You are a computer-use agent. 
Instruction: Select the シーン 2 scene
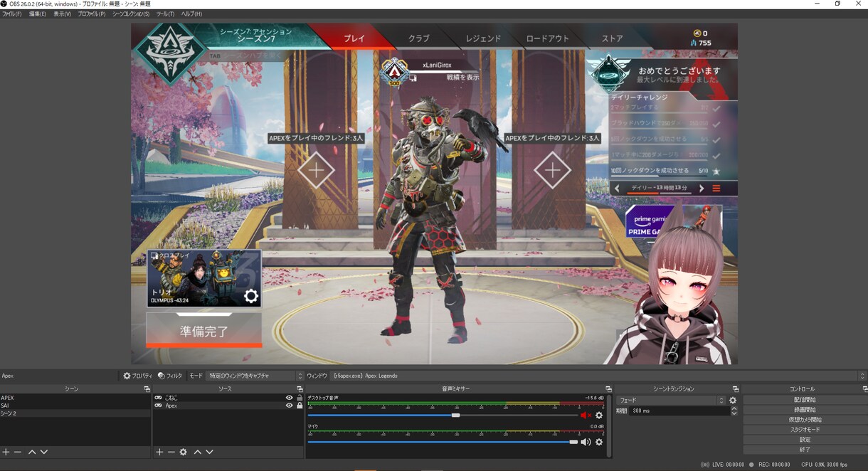click(x=75, y=413)
